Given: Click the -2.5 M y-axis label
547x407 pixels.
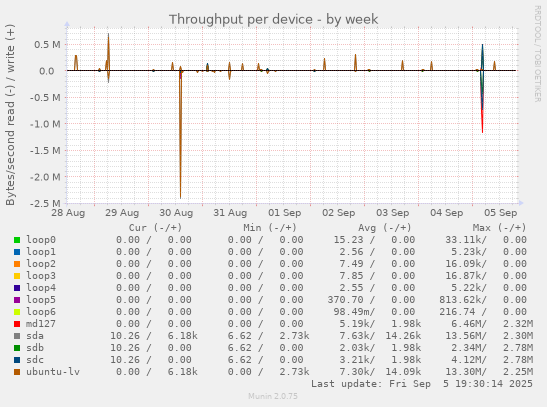Looking at the screenshot, I should tap(45, 203).
